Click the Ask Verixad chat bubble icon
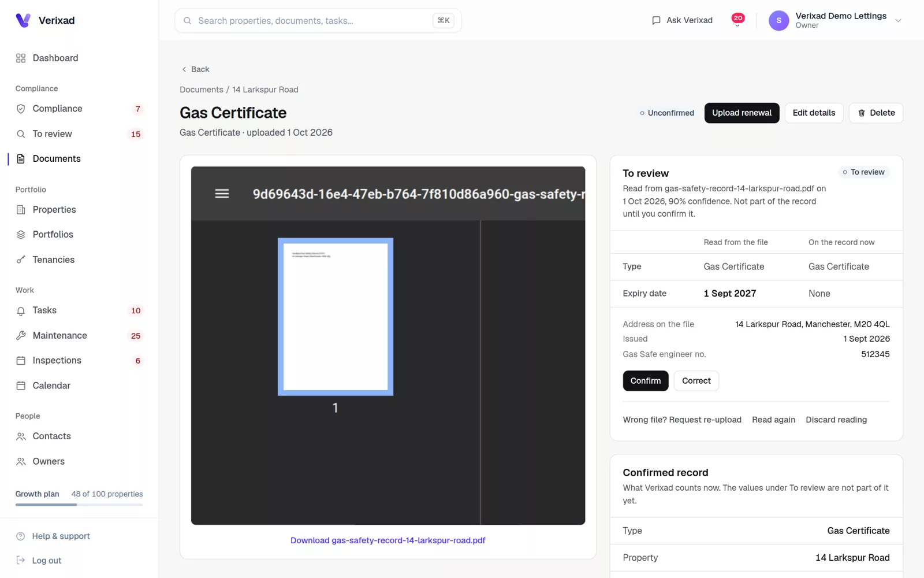The width and height of the screenshot is (924, 578). point(656,21)
